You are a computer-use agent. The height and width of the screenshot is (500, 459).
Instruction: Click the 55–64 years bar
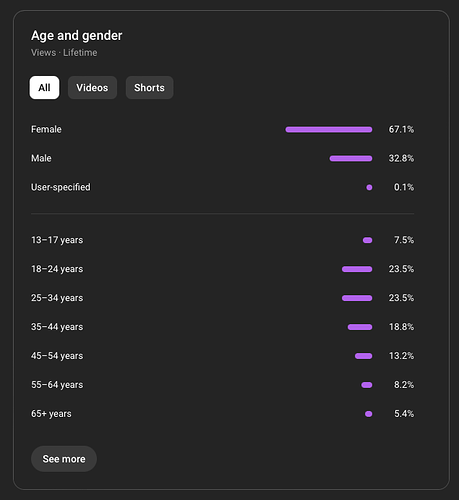tap(367, 385)
